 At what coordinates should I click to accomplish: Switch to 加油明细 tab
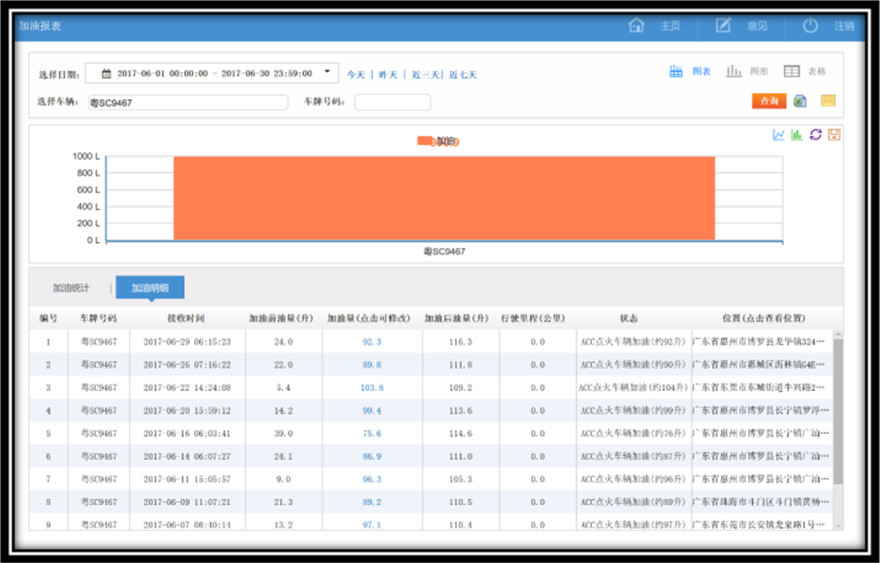(x=150, y=288)
